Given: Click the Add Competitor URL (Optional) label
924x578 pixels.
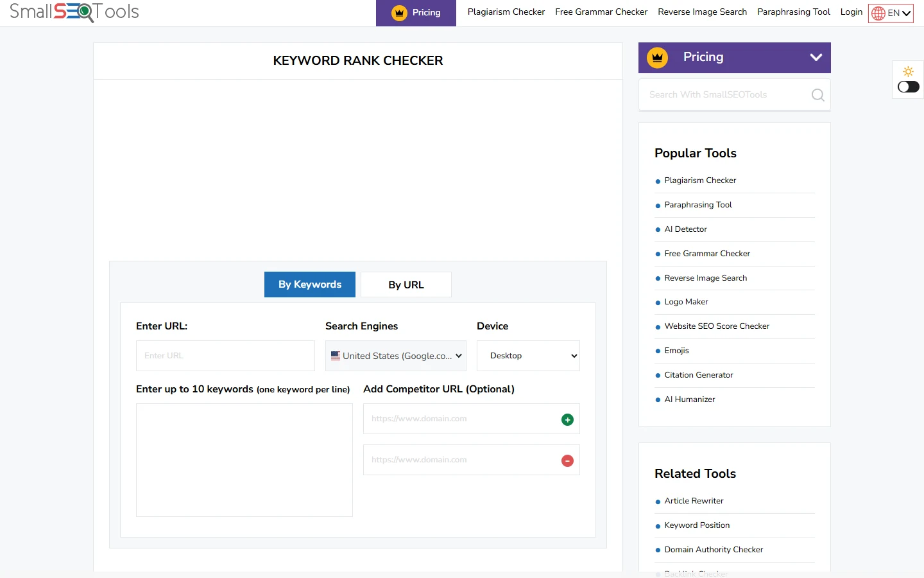Looking at the screenshot, I should (x=439, y=389).
